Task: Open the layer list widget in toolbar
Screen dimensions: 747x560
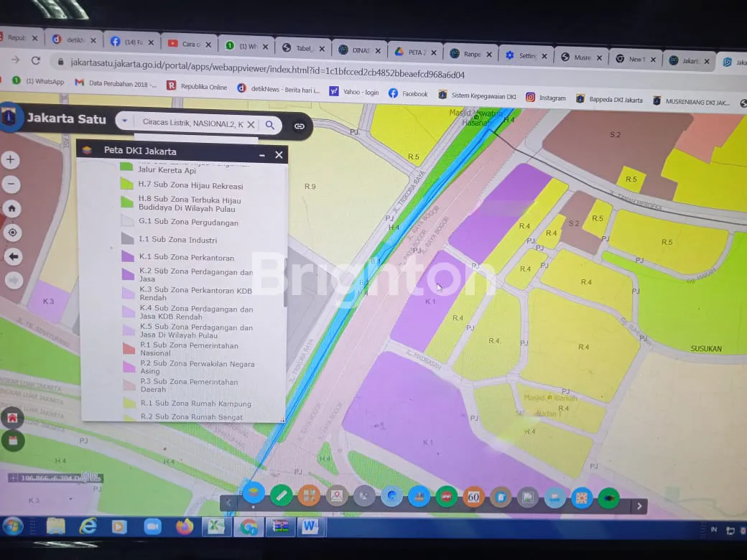Action: click(253, 493)
